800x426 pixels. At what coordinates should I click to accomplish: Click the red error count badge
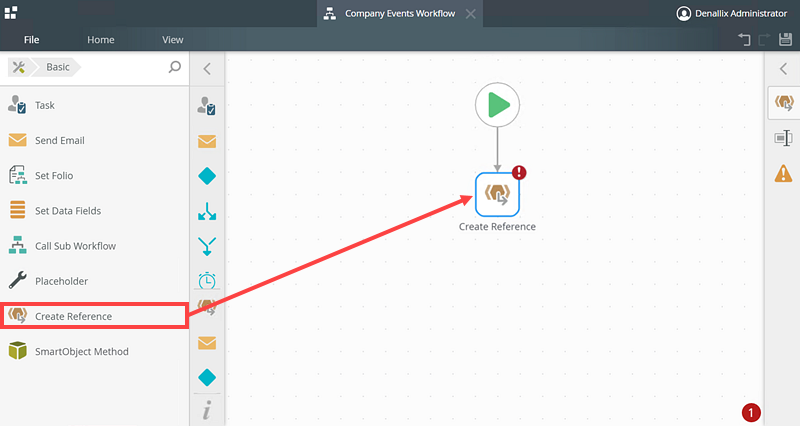pyautogui.click(x=751, y=412)
